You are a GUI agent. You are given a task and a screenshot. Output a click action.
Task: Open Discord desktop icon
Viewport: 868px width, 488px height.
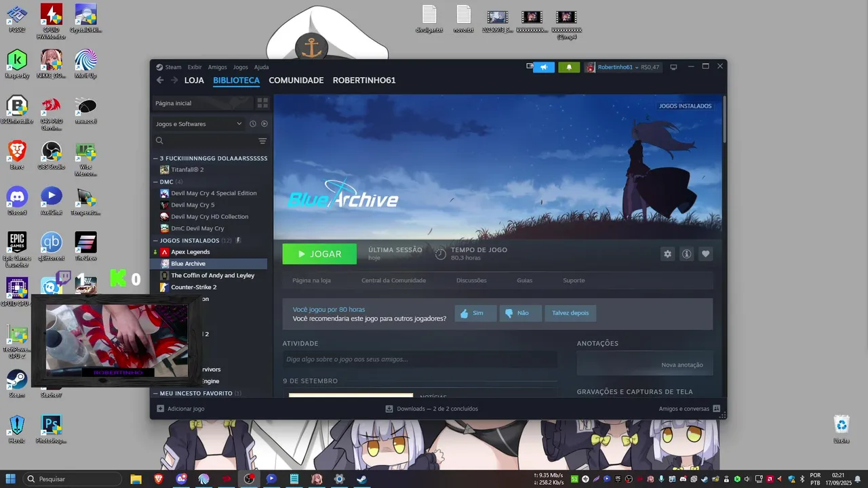point(17,201)
